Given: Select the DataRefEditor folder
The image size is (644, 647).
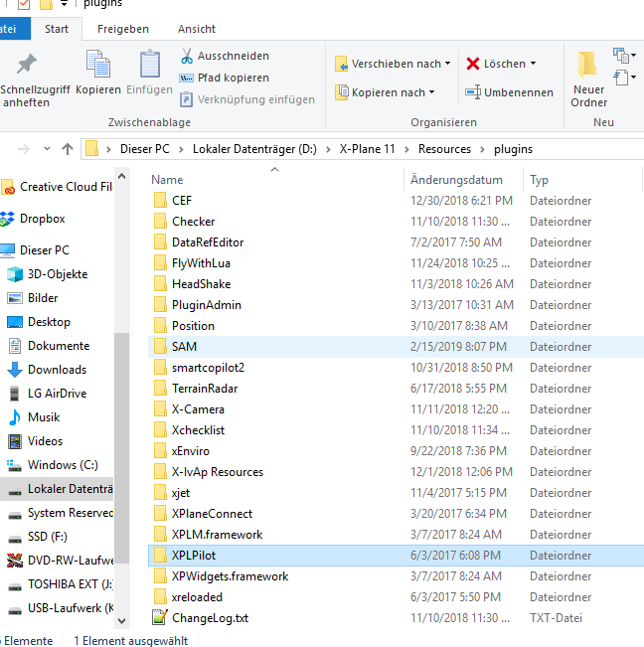Looking at the screenshot, I should [x=396, y=243].
